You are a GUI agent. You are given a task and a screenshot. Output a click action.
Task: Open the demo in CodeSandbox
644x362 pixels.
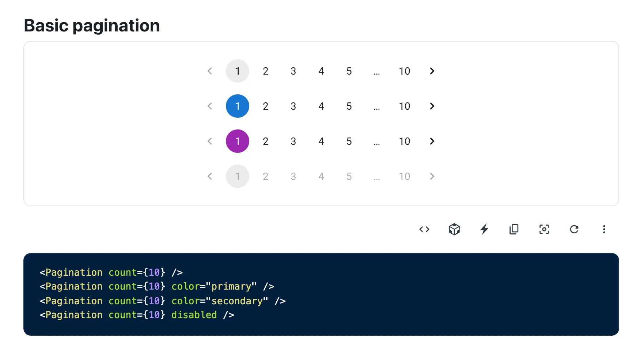click(x=454, y=229)
